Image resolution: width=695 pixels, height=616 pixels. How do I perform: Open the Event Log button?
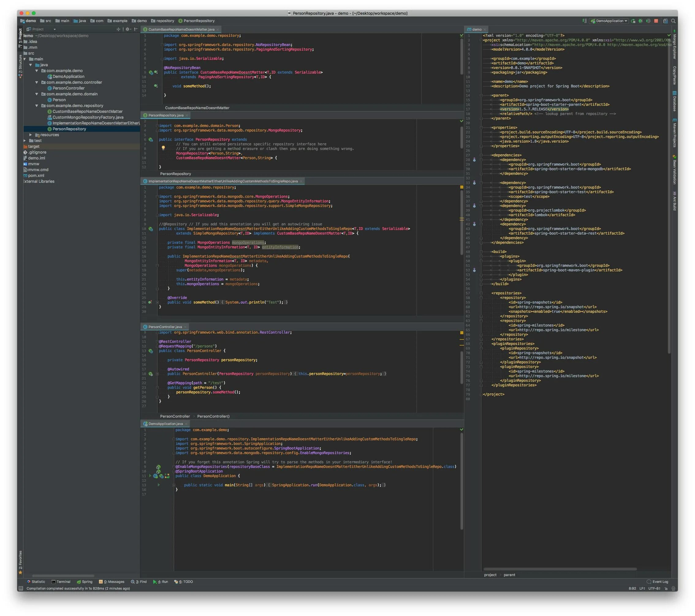(x=658, y=582)
